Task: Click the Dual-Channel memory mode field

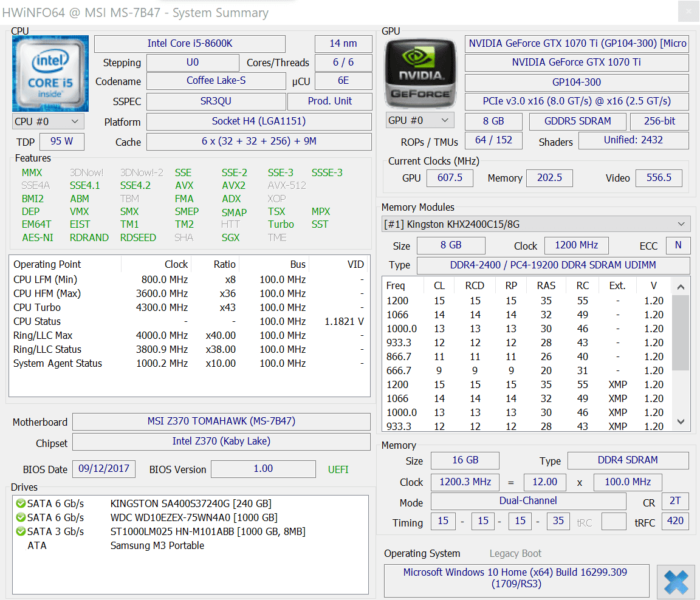Action: (528, 501)
